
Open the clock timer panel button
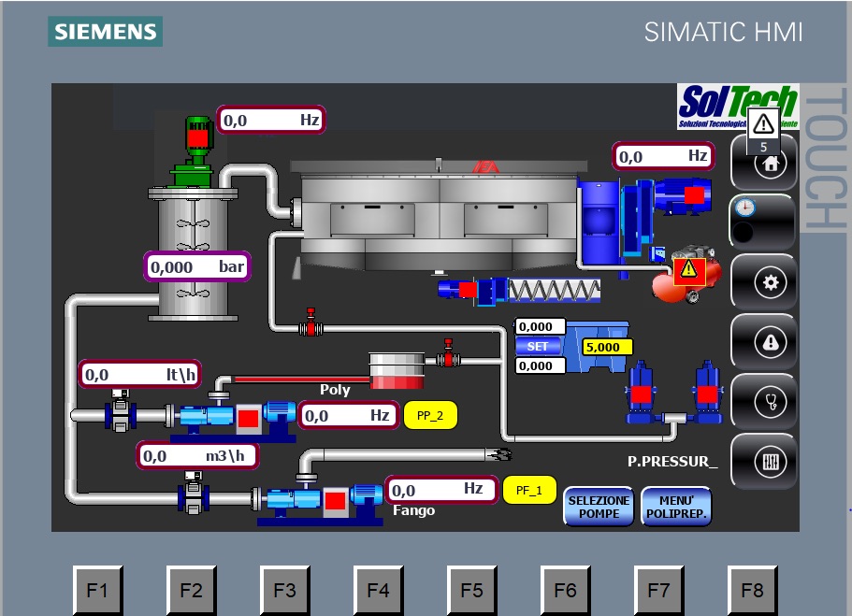coord(763,222)
